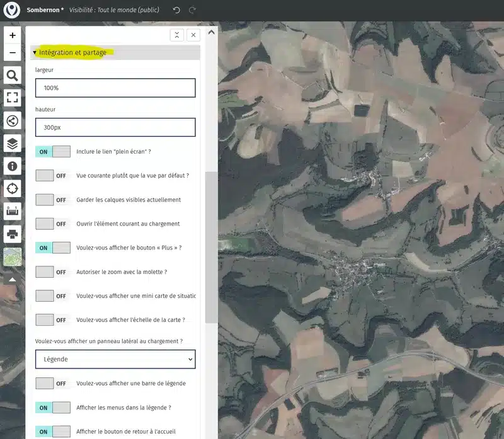Open the map information icon
Image resolution: width=504 pixels, height=439 pixels.
point(12,166)
